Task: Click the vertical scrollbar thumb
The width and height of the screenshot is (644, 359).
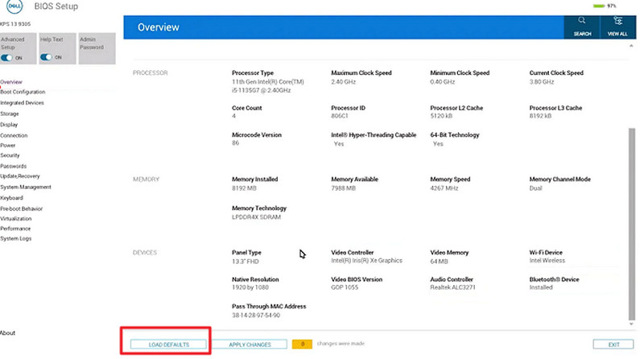Action: click(632, 224)
